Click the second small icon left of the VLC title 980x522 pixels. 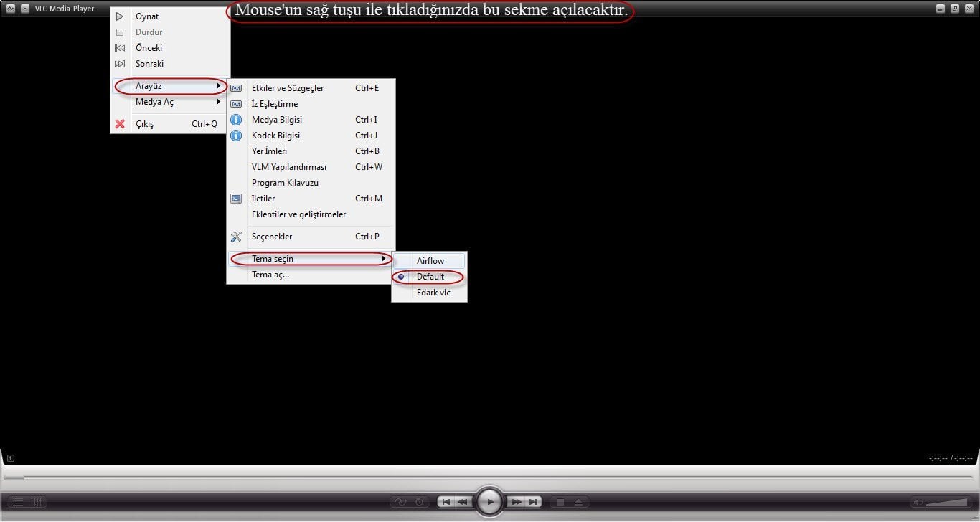(x=25, y=9)
